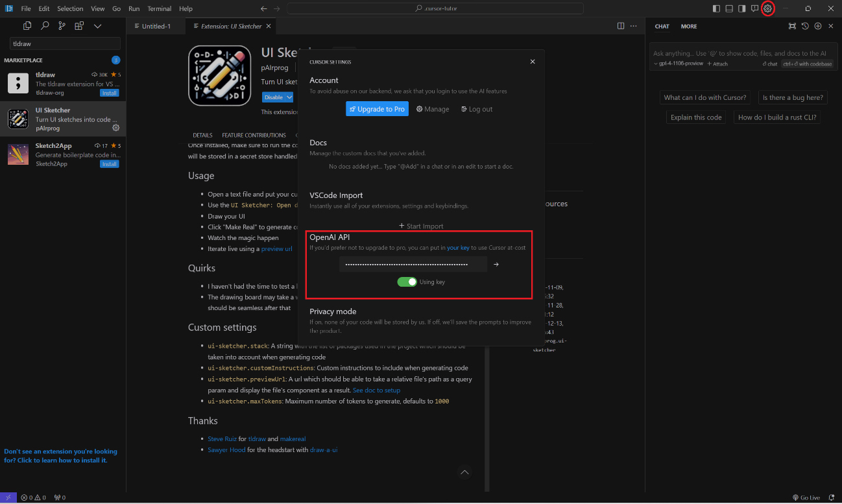Screen dimensions: 842x504
Task: Switch to the Untitled-1 tab
Action: pos(156,26)
